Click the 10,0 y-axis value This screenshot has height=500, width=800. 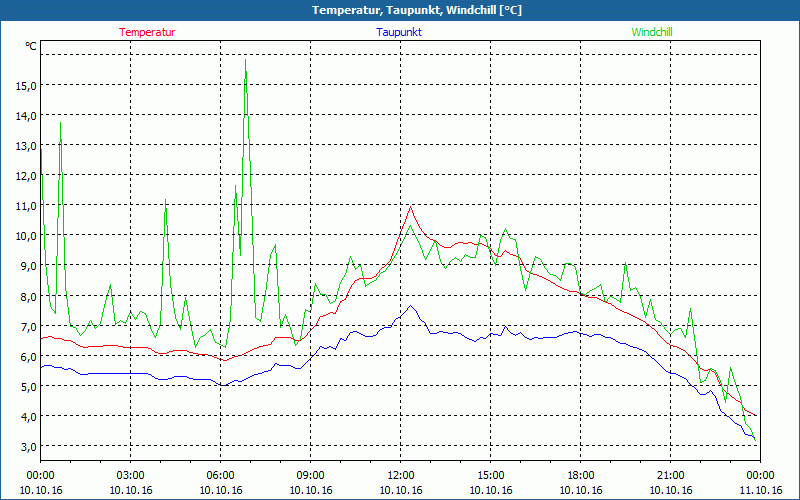pyautogui.click(x=26, y=236)
